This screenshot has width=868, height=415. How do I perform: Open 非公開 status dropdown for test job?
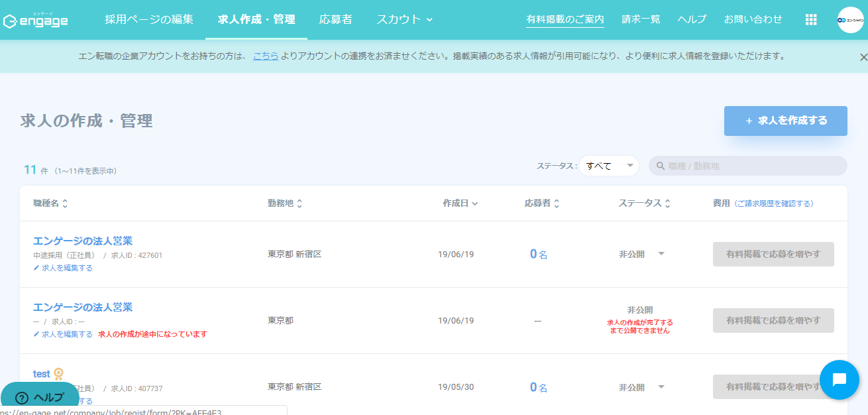click(x=661, y=387)
